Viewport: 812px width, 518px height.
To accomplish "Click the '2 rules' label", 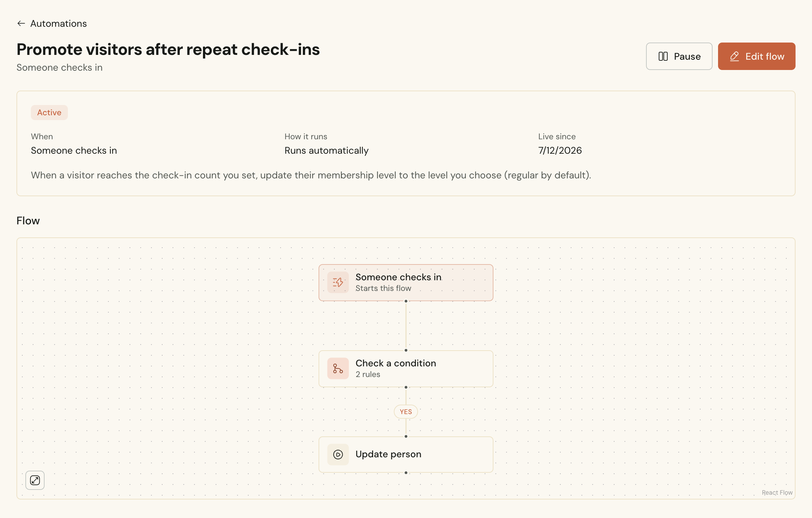I will 368,374.
